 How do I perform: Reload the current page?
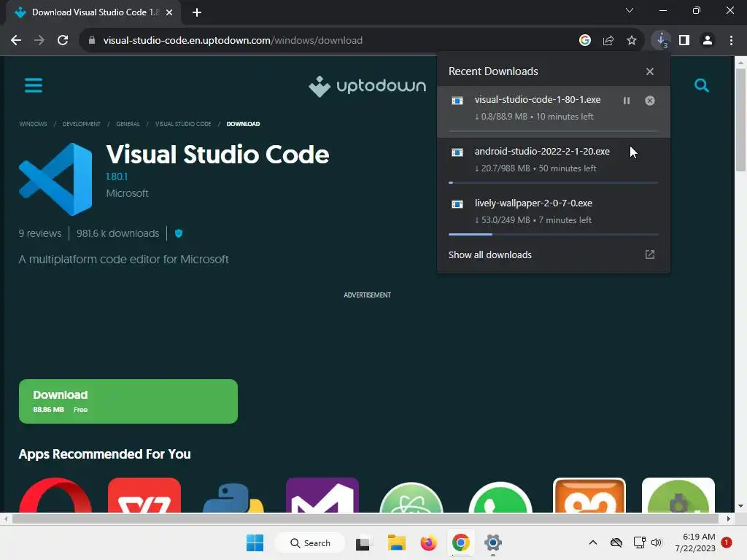click(x=63, y=41)
